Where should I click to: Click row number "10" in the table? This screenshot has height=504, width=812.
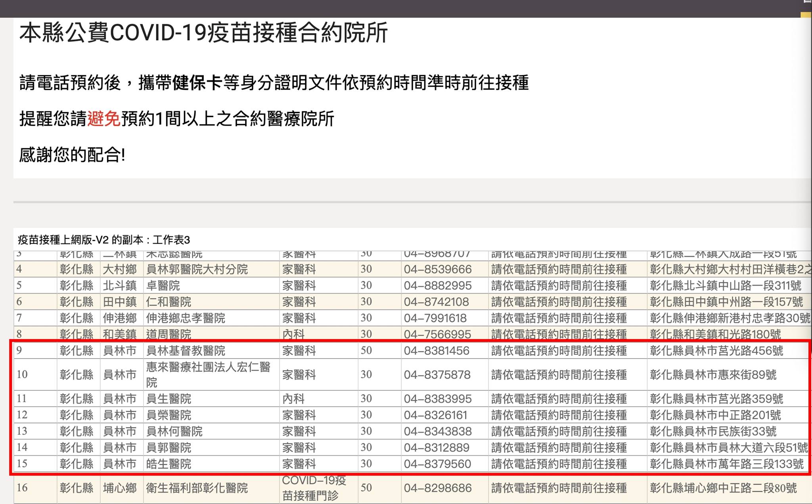[22, 374]
